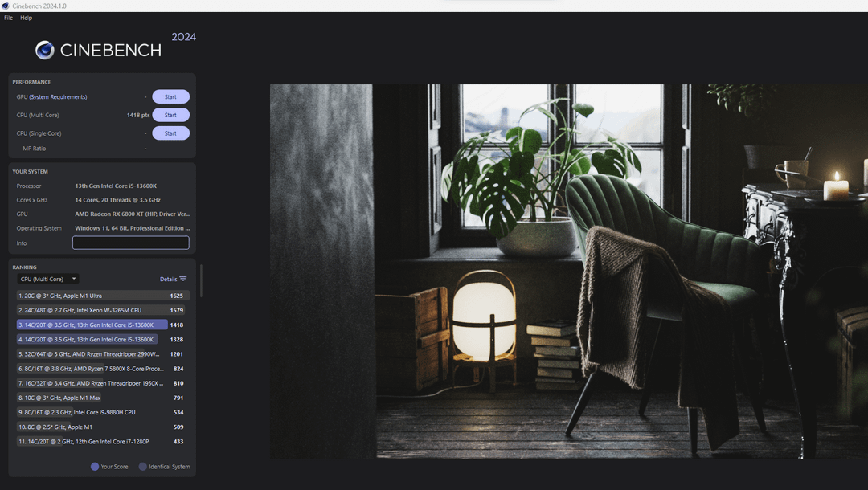Click the processor name 13th Gen Intel Core i5-13600K
This screenshot has width=868, height=490.
click(116, 186)
